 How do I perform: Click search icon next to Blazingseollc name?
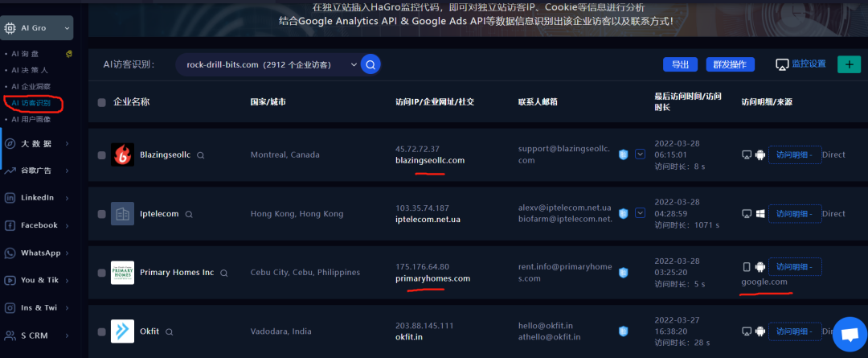200,155
